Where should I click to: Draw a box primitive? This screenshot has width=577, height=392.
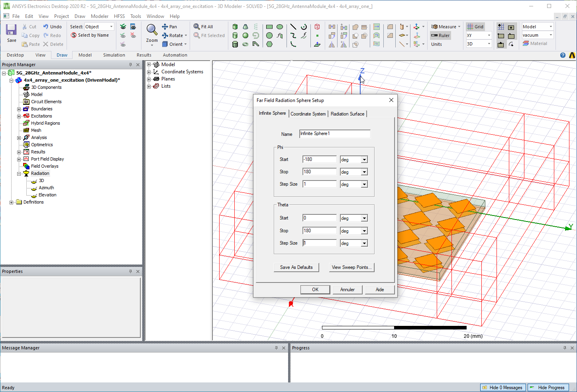tap(235, 27)
